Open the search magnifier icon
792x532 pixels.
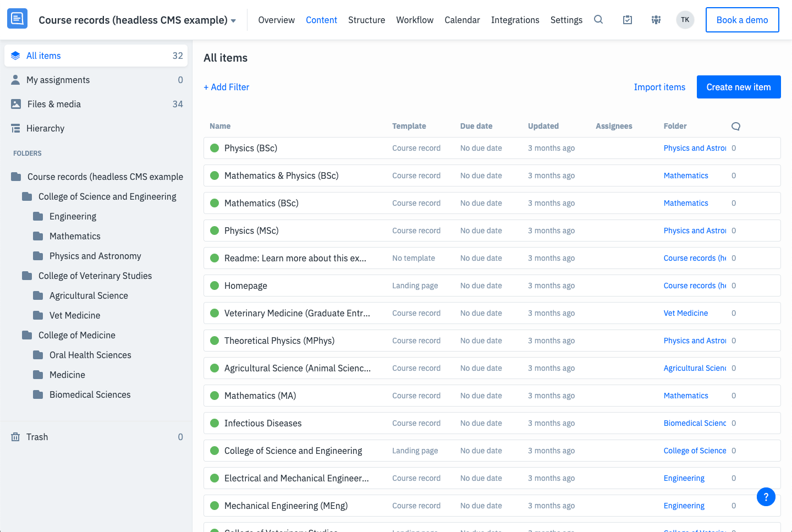point(598,20)
